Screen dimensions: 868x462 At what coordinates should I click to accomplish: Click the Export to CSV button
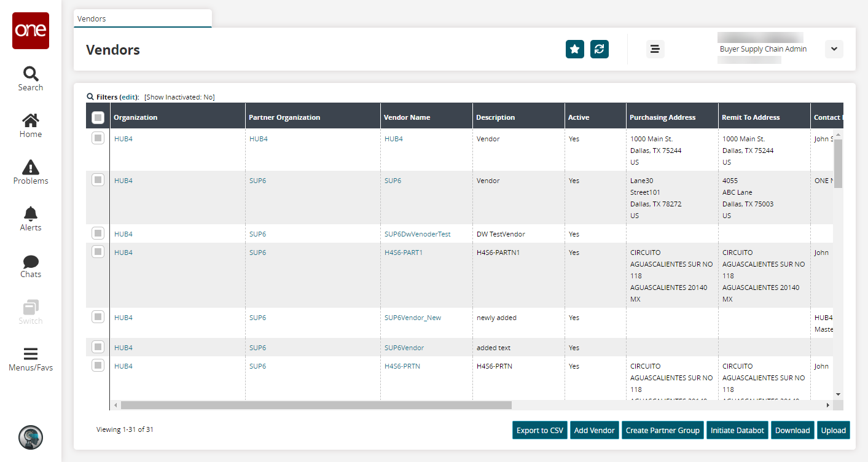click(539, 431)
